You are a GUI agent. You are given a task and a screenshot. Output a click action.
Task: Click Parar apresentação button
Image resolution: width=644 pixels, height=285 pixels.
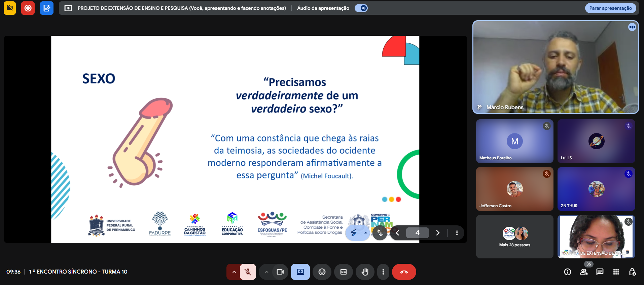(610, 8)
